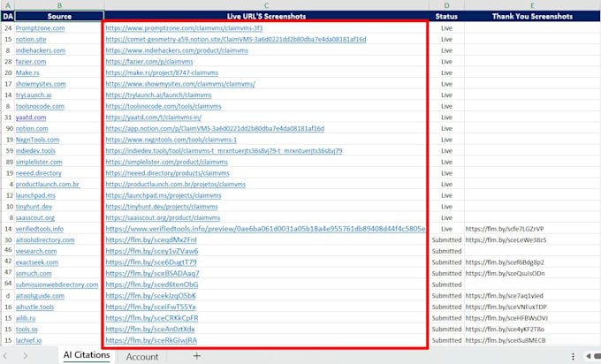
Task: Open the somuch.com source link
Action: (34, 273)
